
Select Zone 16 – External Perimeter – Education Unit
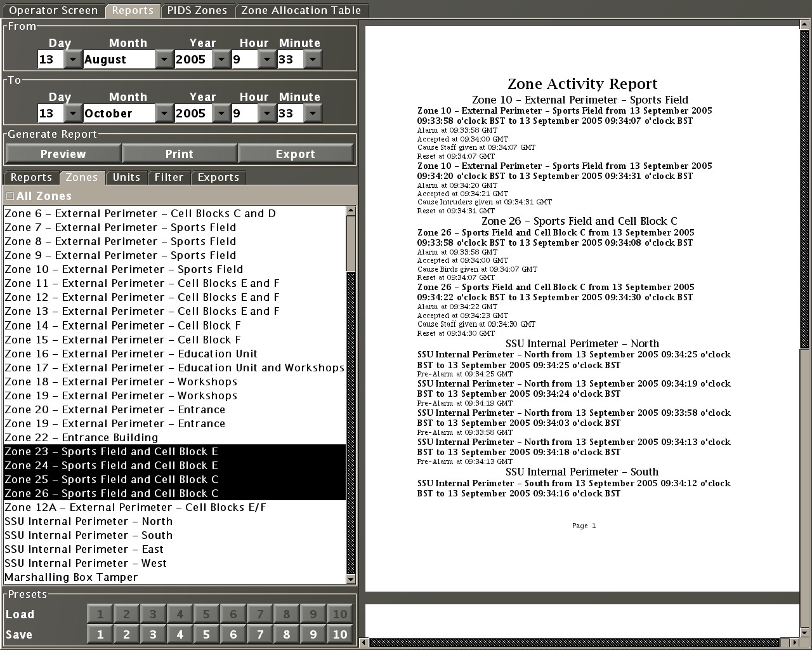[x=174, y=354]
